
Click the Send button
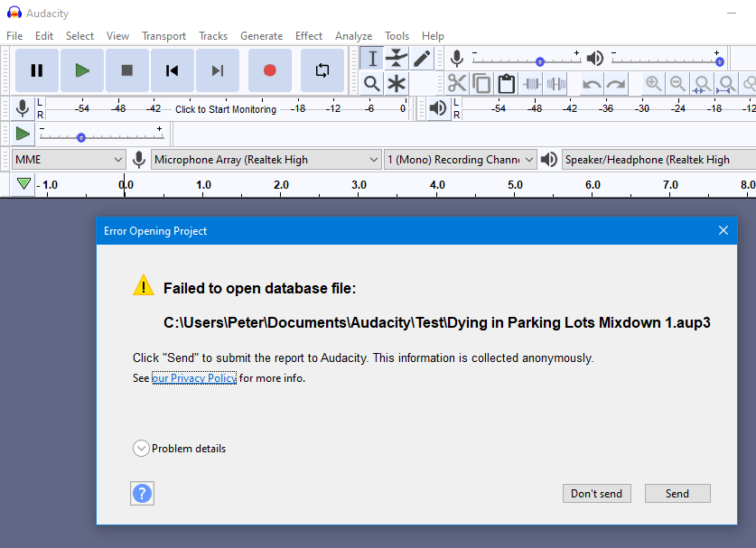[x=677, y=494]
